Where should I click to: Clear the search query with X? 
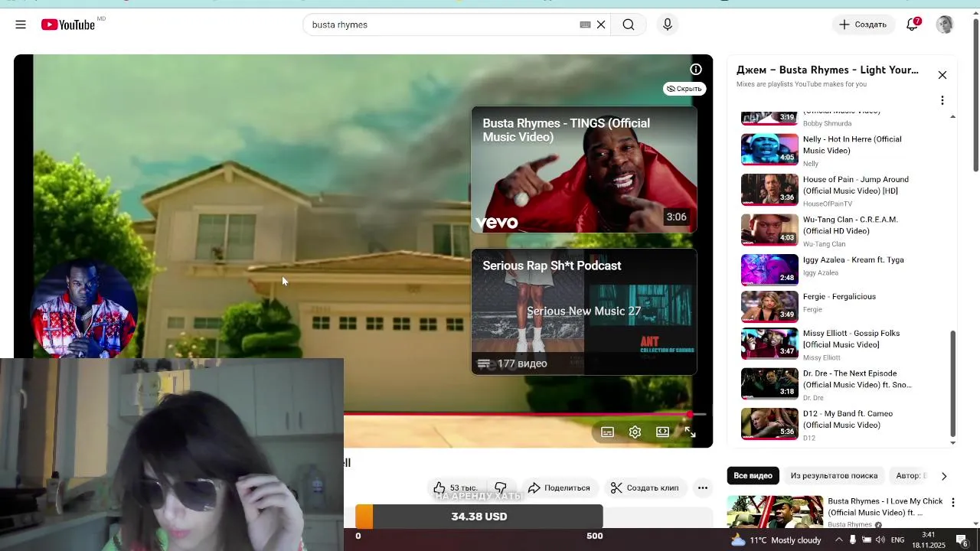point(601,24)
